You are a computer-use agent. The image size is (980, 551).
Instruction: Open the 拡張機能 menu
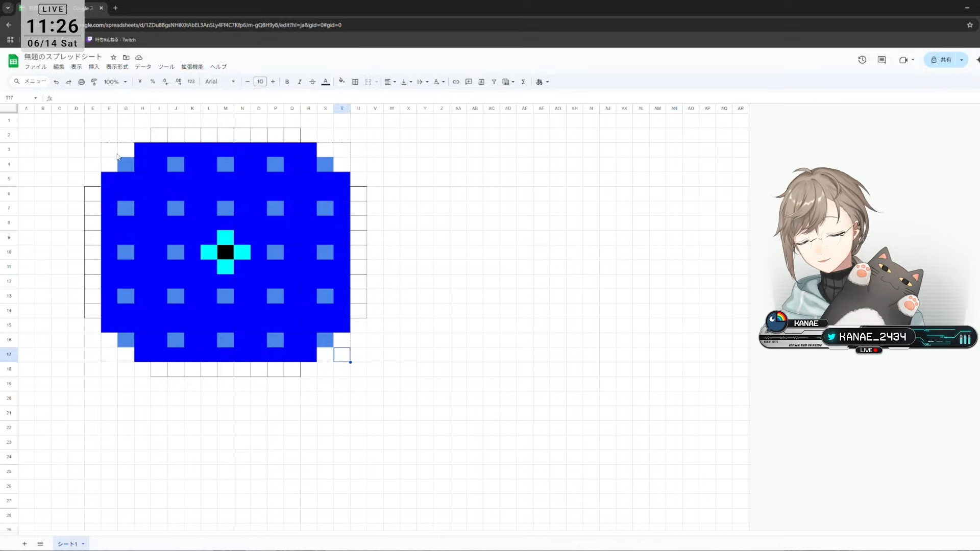[x=192, y=67]
